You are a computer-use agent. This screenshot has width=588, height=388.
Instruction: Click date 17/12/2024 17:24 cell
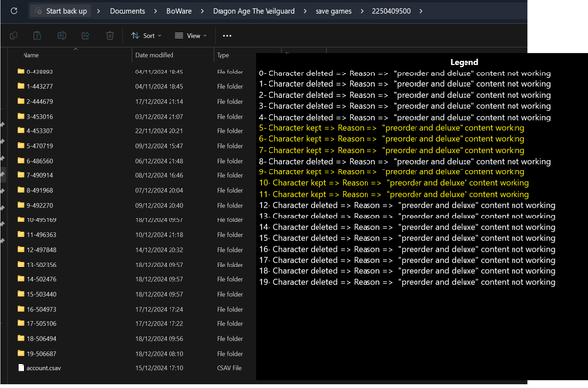coord(160,309)
